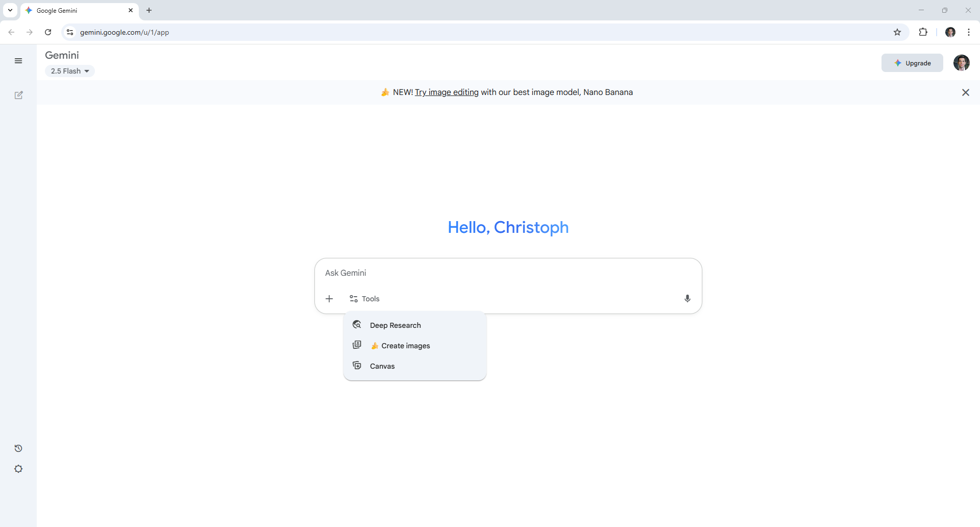Open the Tools selector
This screenshot has width=980, height=527.
[x=364, y=299]
